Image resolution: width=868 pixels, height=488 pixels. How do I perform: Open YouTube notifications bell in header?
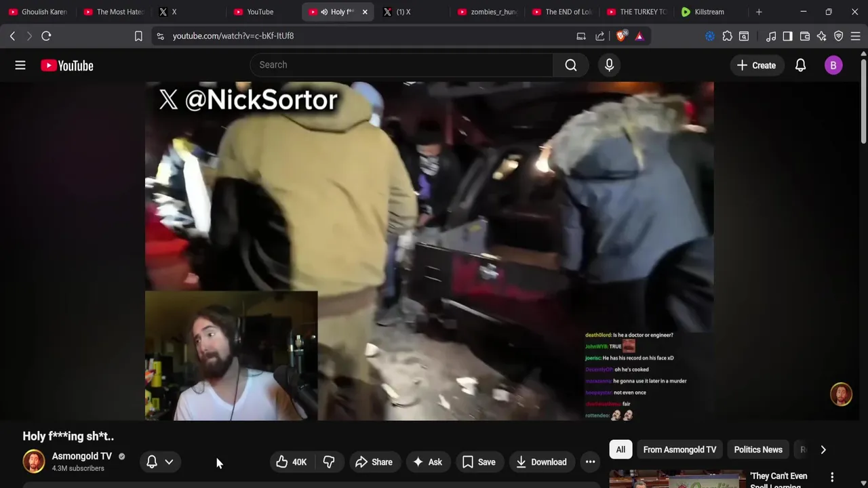coord(800,65)
